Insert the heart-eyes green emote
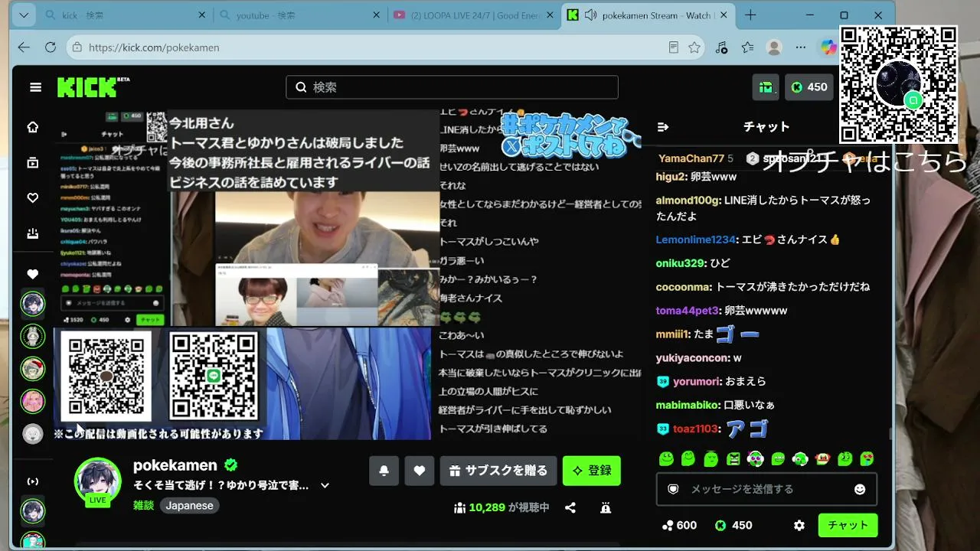This screenshot has width=980, height=551. [x=867, y=459]
